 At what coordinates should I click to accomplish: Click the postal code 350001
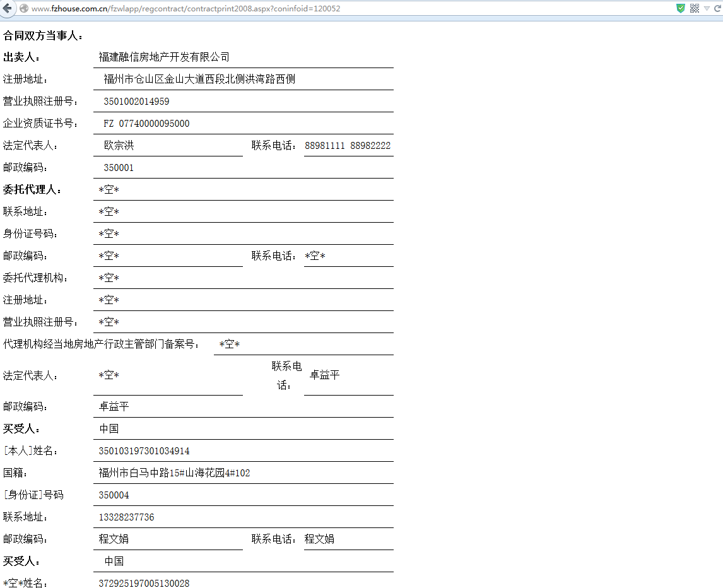pos(119,168)
